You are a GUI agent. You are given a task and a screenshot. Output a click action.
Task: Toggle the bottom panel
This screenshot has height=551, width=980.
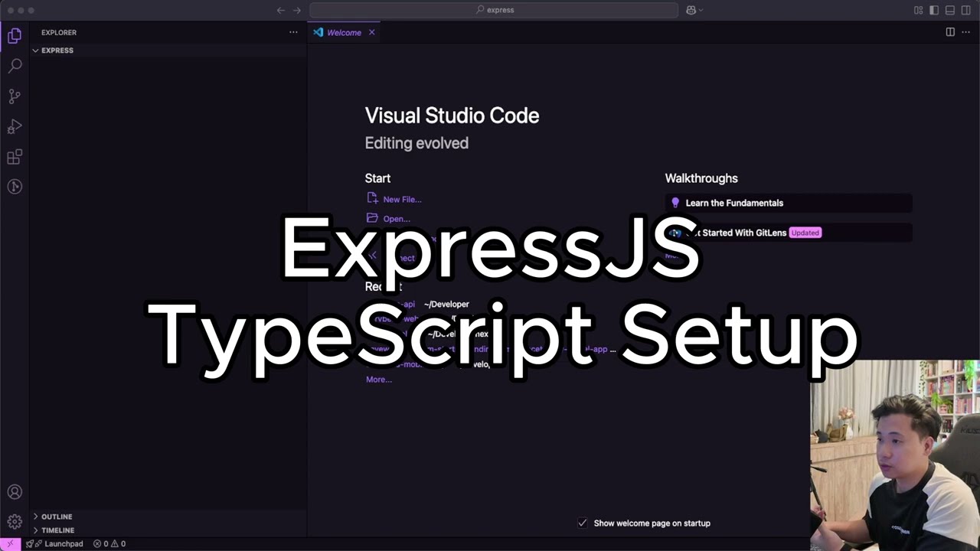pyautogui.click(x=950, y=10)
